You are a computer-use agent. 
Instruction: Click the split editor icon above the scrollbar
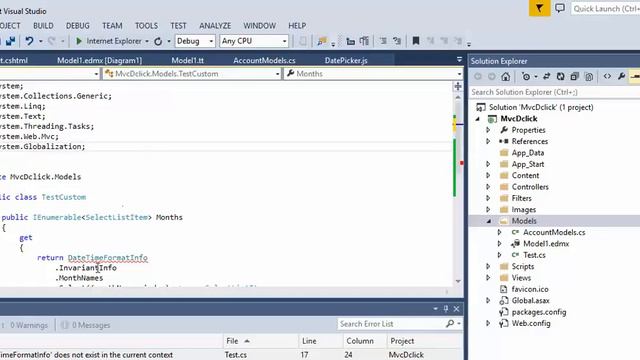(x=458, y=87)
